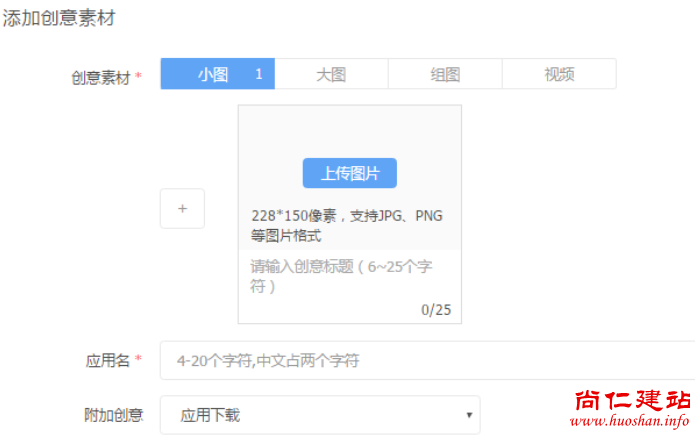Focus the 请输入创意标题 title text box
The width and height of the screenshot is (695, 440).
pos(340,275)
